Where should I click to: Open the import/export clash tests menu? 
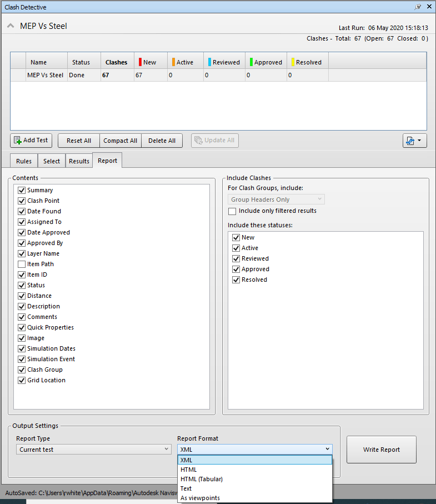click(x=414, y=141)
